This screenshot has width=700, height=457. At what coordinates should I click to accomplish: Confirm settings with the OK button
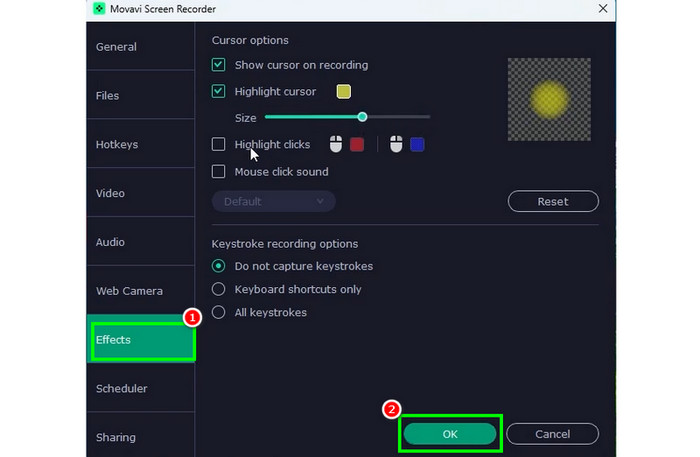point(450,434)
